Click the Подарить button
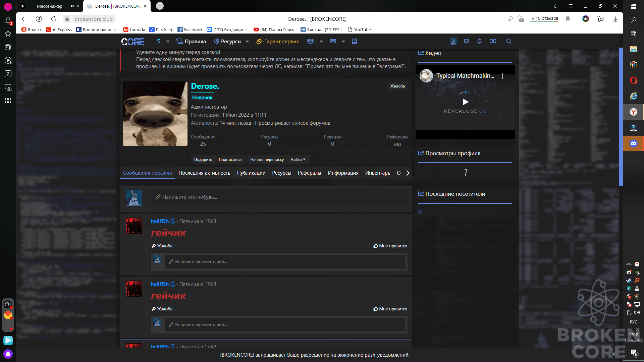Viewport: 644px width, 362px height. [203, 160]
